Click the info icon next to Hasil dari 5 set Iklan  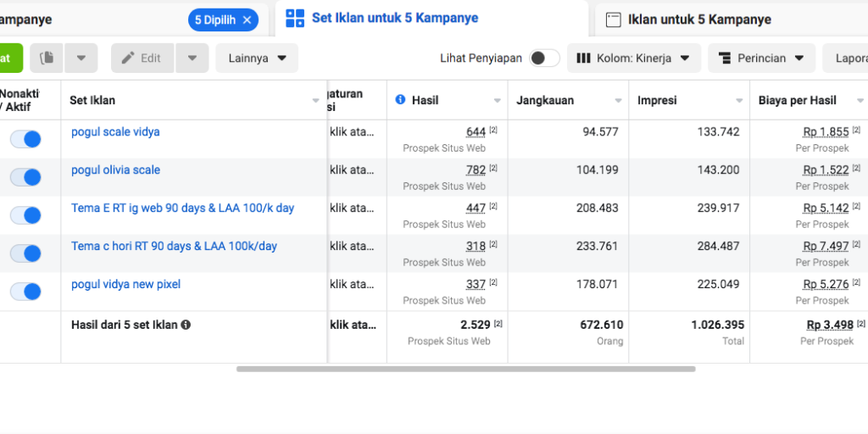tap(186, 325)
